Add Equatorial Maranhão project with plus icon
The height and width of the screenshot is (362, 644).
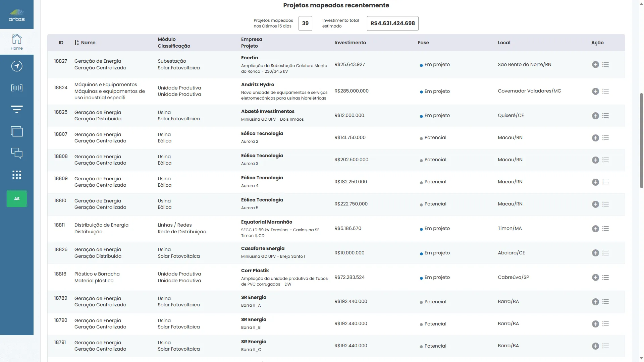pyautogui.click(x=595, y=229)
